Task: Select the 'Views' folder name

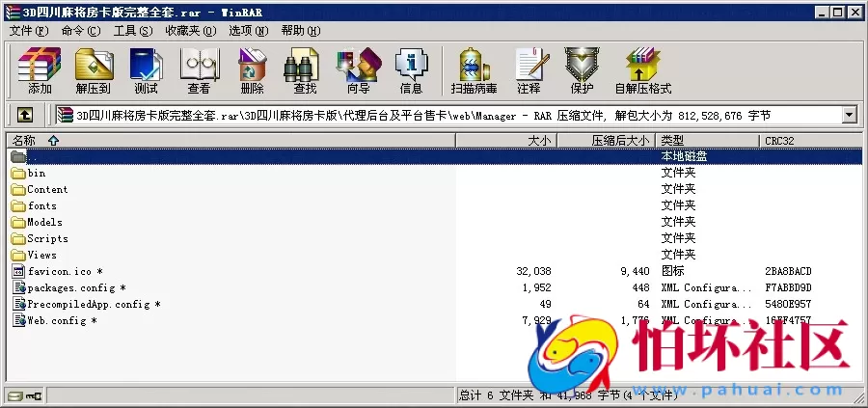Action: 42,256
